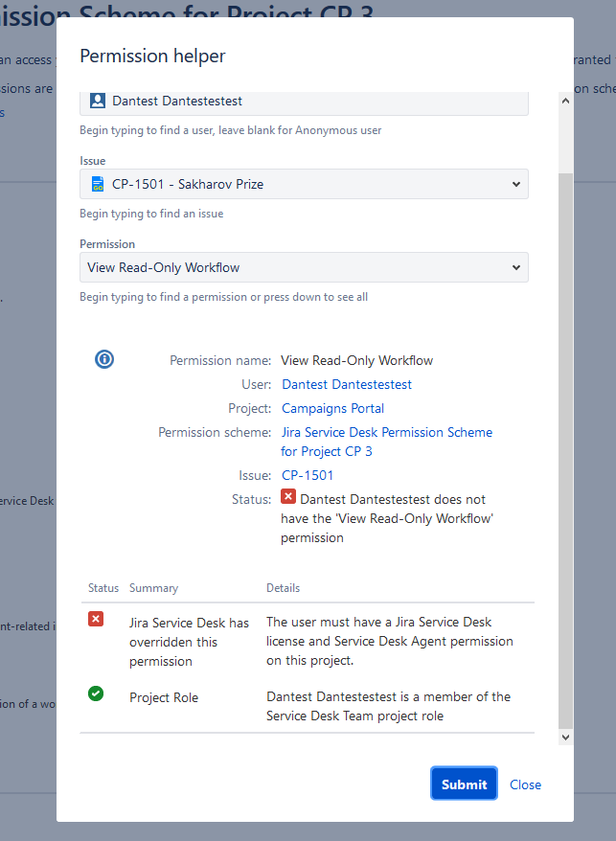Click the red X icon in Jira Service Desk row

pyautogui.click(x=96, y=619)
